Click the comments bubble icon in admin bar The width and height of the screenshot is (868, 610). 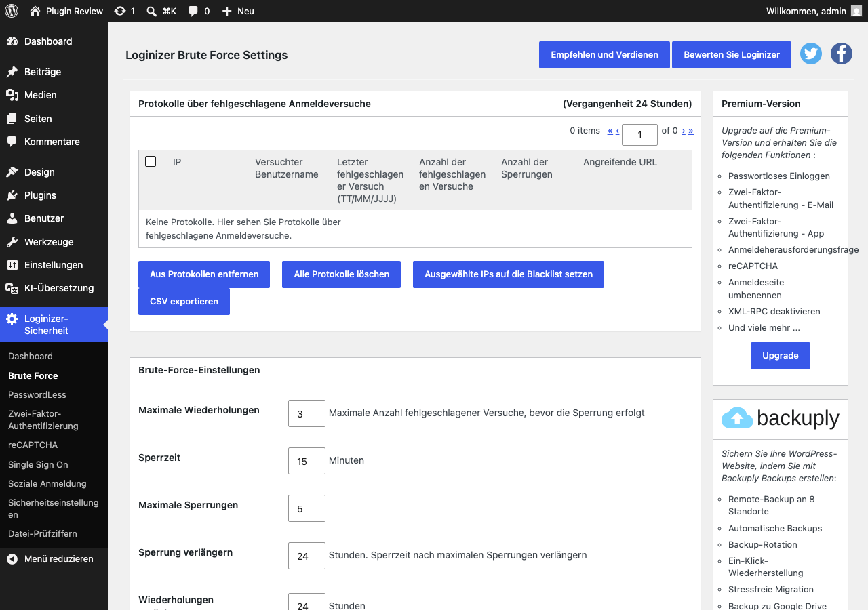pyautogui.click(x=193, y=11)
